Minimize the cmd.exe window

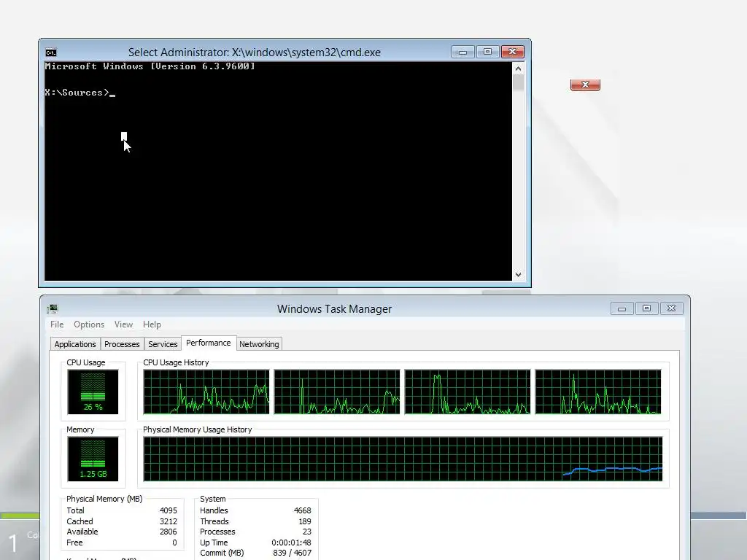tap(462, 52)
